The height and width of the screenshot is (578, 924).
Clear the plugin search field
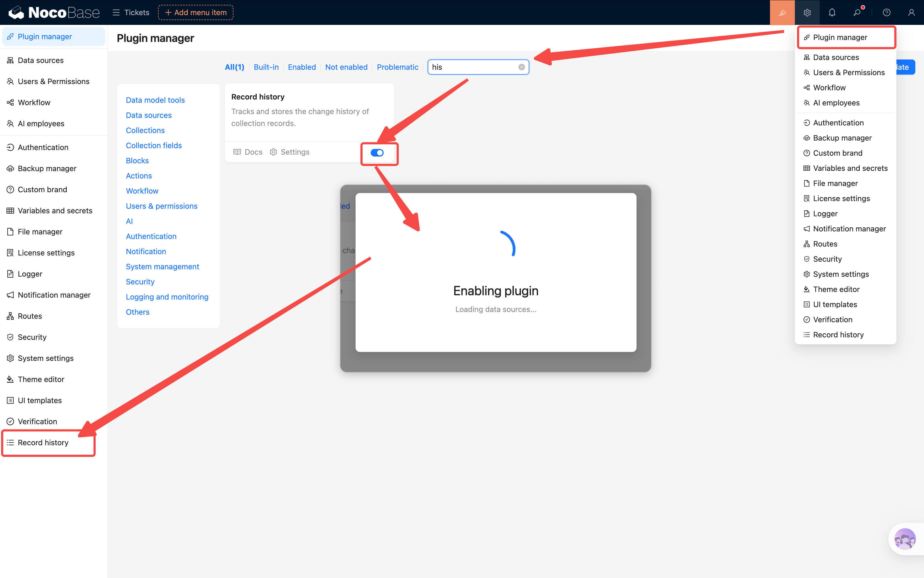click(x=521, y=67)
